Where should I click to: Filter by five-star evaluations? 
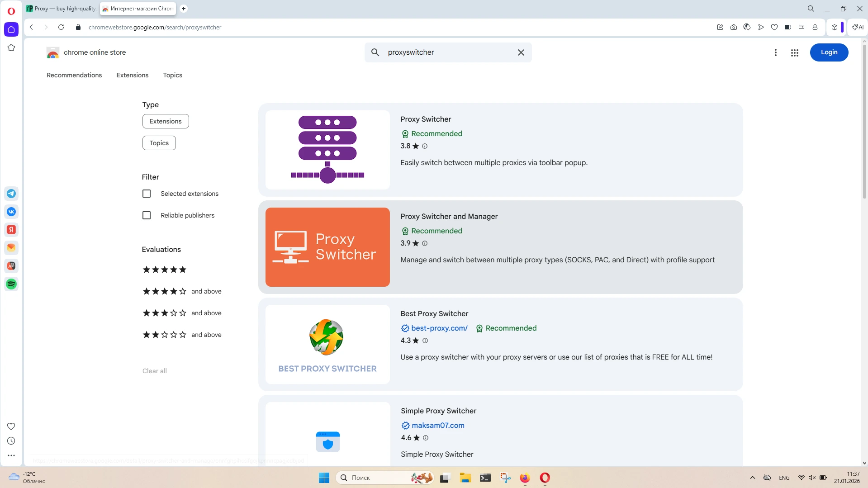click(165, 270)
